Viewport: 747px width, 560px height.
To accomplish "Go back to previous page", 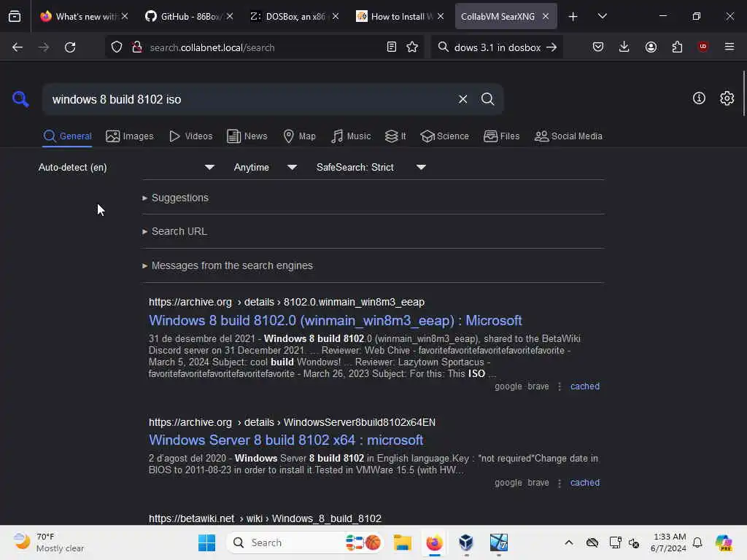I will pyautogui.click(x=18, y=47).
